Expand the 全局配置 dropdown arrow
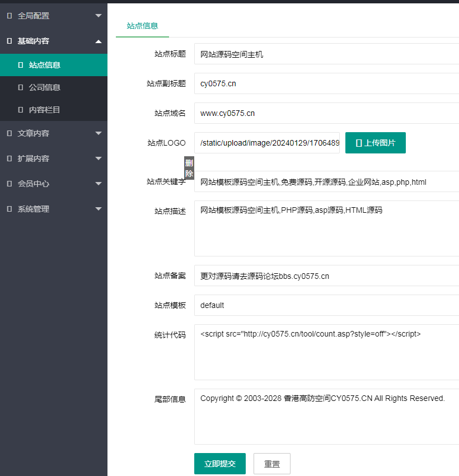 coord(99,16)
